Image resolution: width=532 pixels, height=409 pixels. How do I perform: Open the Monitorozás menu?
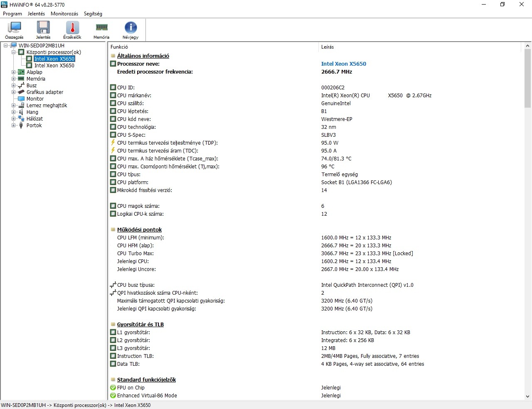(64, 14)
